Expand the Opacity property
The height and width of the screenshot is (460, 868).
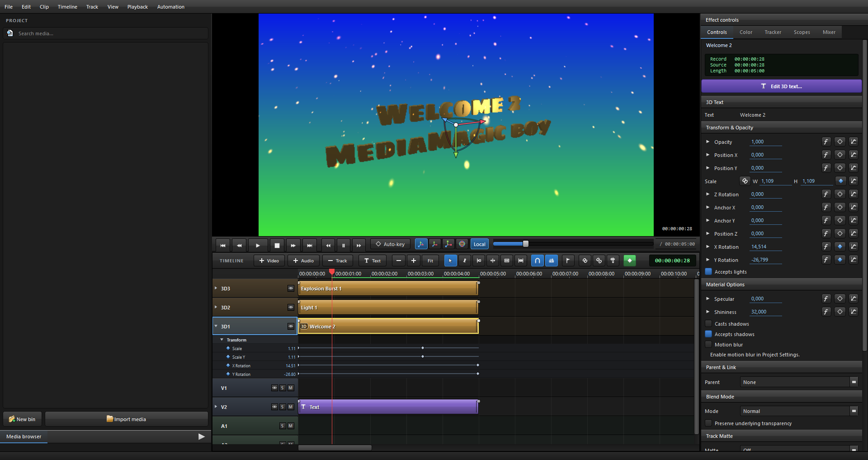(708, 142)
